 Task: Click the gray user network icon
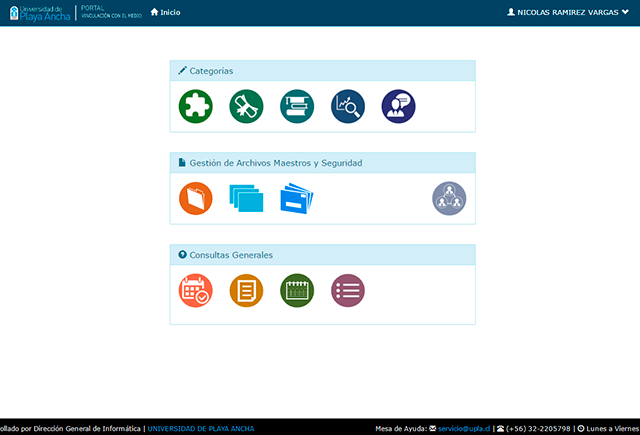[449, 199]
